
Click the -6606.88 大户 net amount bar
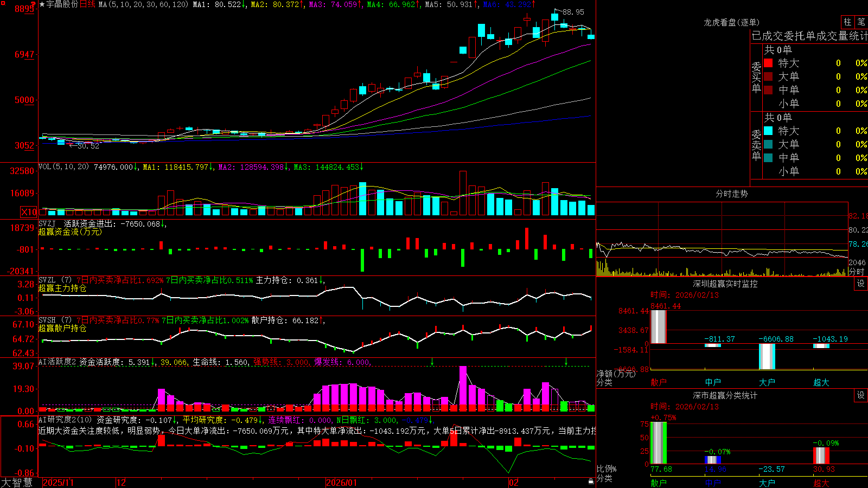pyautogui.click(x=767, y=356)
